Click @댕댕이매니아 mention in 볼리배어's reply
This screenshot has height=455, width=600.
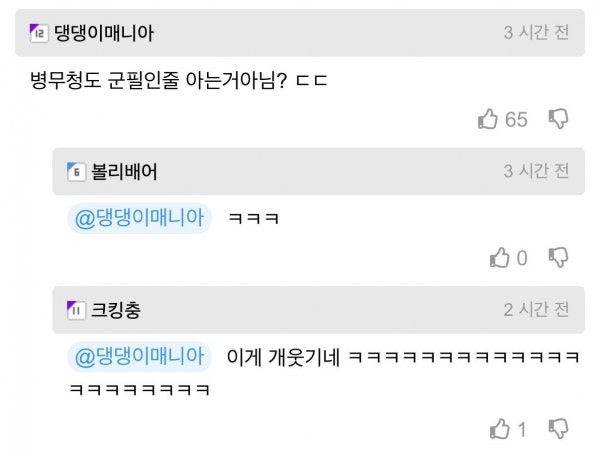[x=139, y=218]
